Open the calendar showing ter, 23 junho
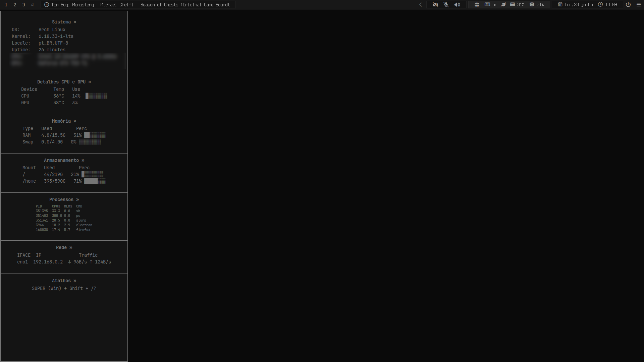Viewport: 644px width, 362px height. click(x=575, y=5)
